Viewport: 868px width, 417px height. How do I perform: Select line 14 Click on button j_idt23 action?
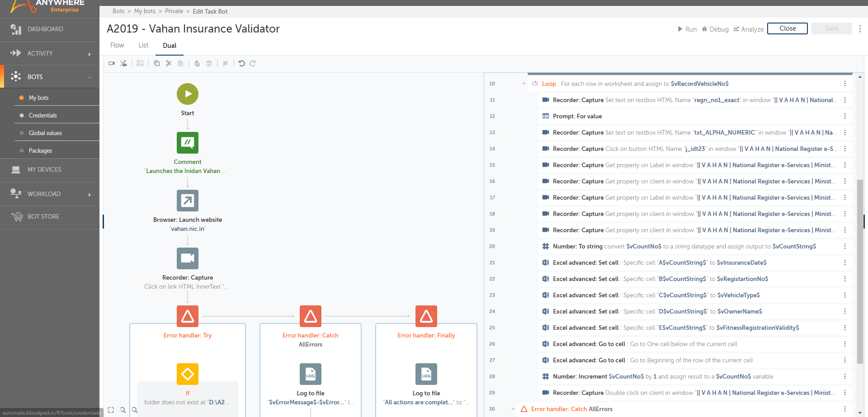(695, 149)
